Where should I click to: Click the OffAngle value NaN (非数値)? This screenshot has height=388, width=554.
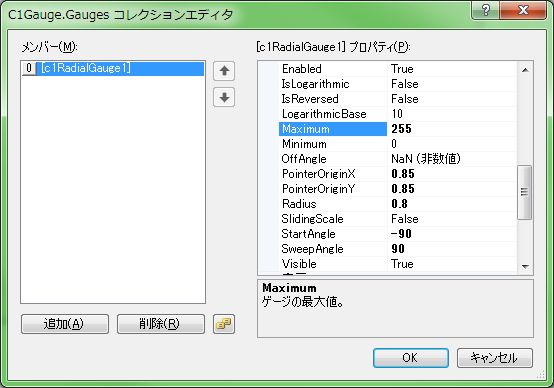tap(426, 159)
